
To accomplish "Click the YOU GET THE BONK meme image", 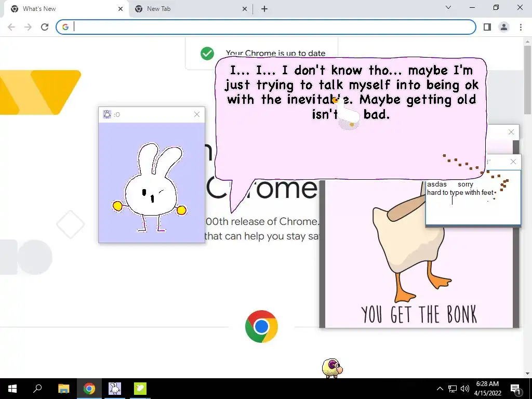I will tap(419, 254).
